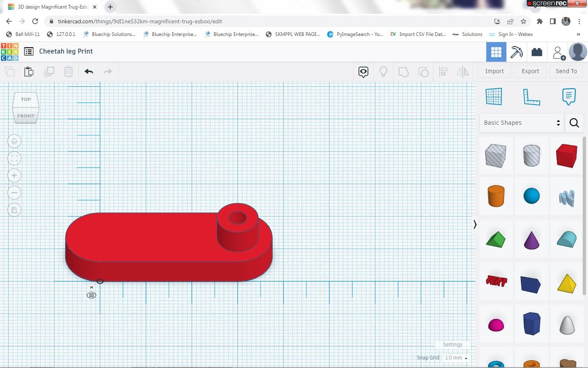Click the Mirror tool icon
This screenshot has height=368, width=588.
pos(462,72)
